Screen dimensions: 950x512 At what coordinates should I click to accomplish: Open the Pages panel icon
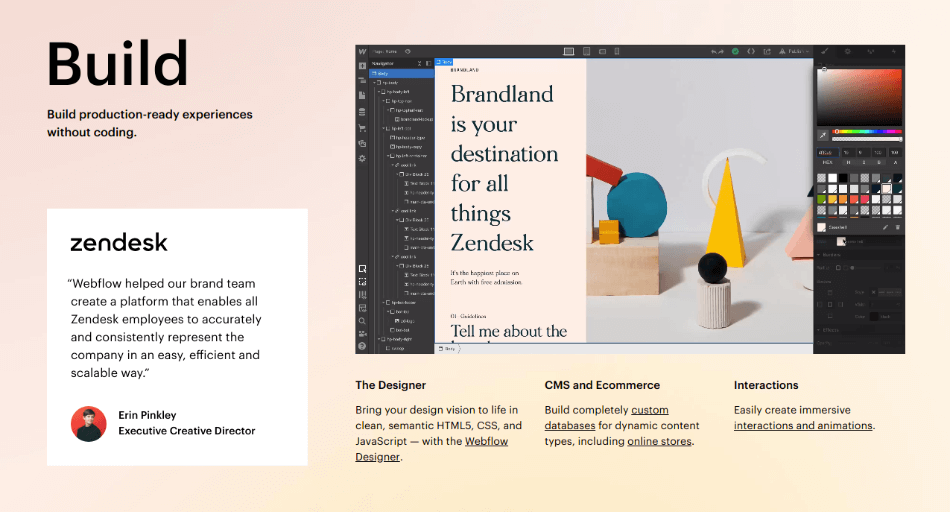point(362,95)
